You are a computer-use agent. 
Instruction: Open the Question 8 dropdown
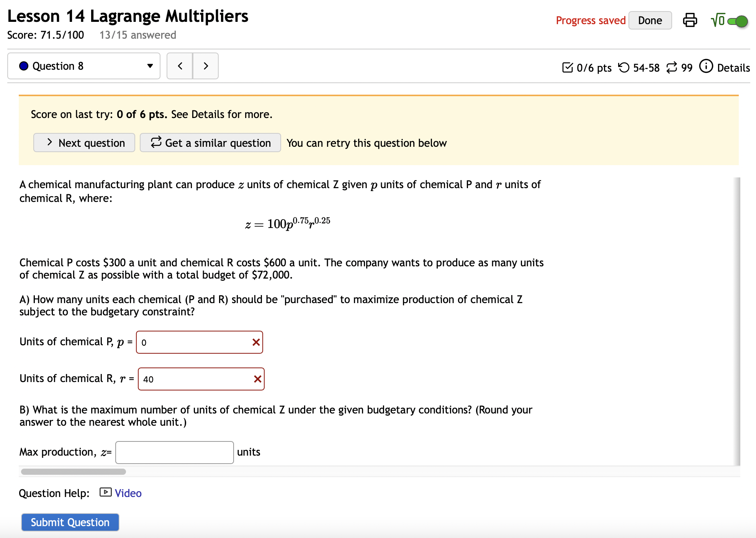pos(150,66)
